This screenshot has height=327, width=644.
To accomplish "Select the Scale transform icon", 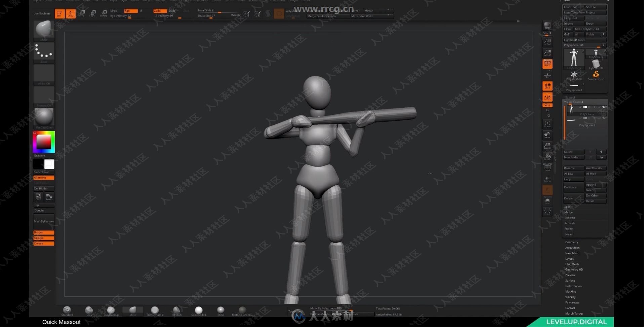I will [x=92, y=13].
